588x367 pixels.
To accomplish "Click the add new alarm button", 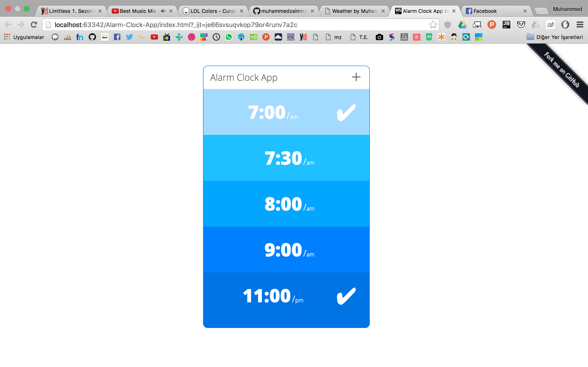I will [x=356, y=77].
